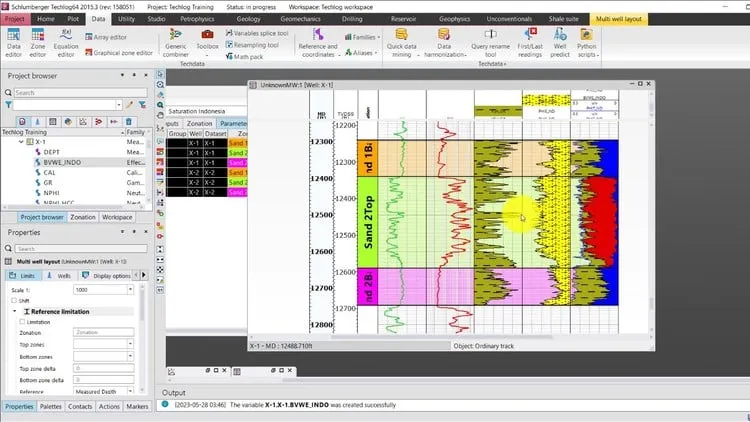Open the Project ribbon tab
Viewport: 750px width, 422px height.
(15, 19)
